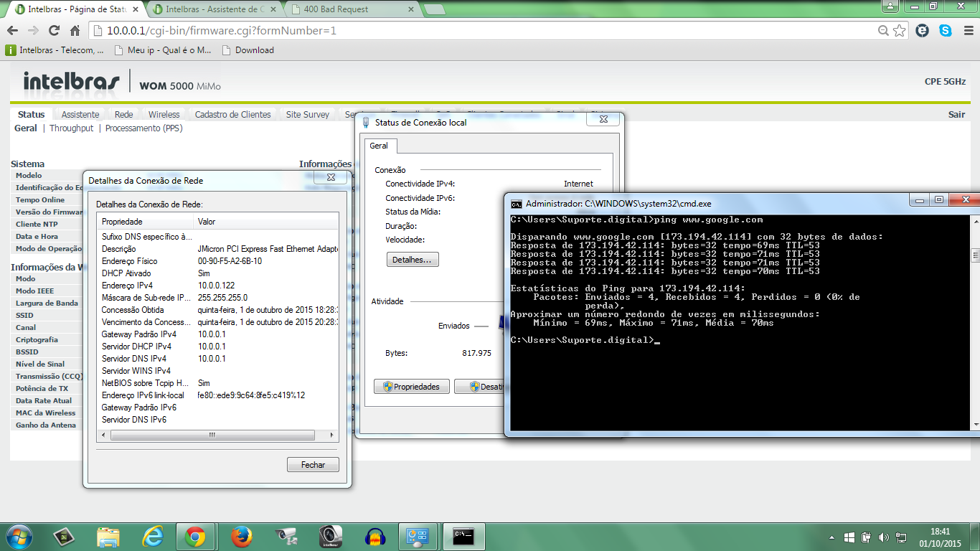The image size is (980, 551).
Task: Click the Detalhes... button
Action: 412,260
